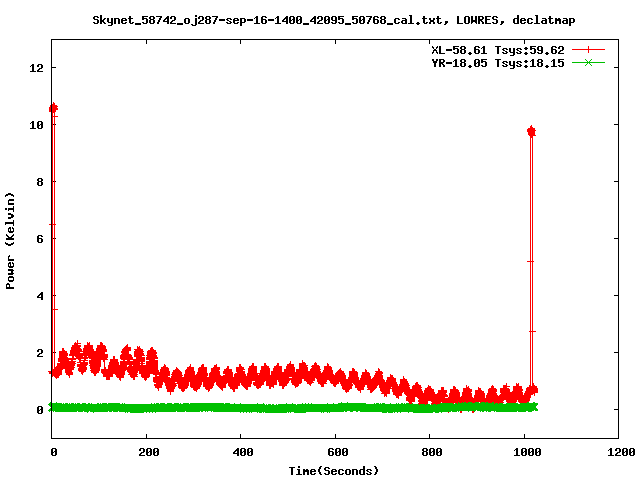Click the y-axis tick label 6
The image size is (640, 480).
[40, 239]
